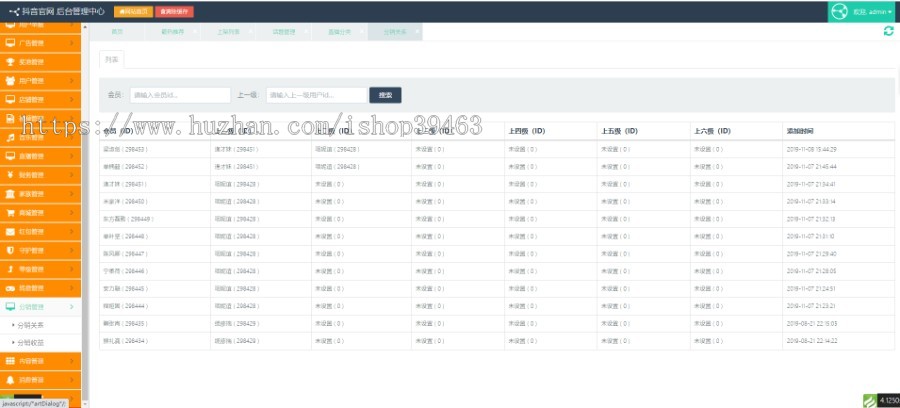
Task: Select the 列表 sub-tab
Action: pos(111,60)
